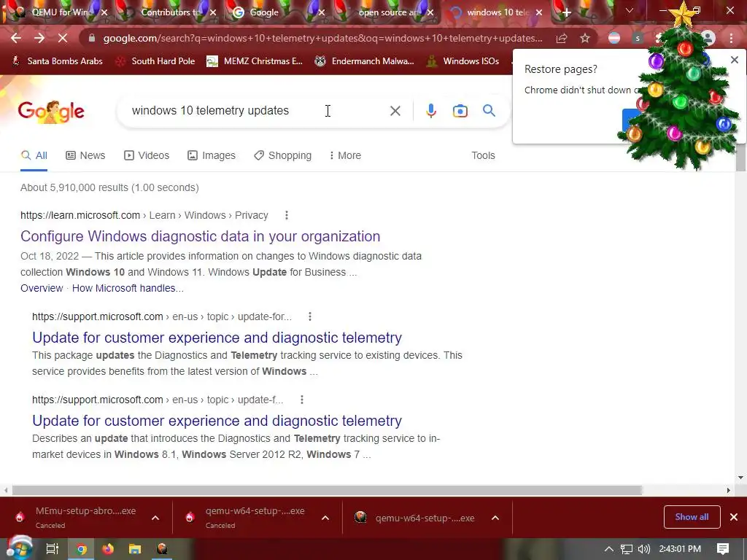Screen dimensions: 747x560
Task: Open options for learn.microsoft.com result
Action: pyautogui.click(x=286, y=215)
